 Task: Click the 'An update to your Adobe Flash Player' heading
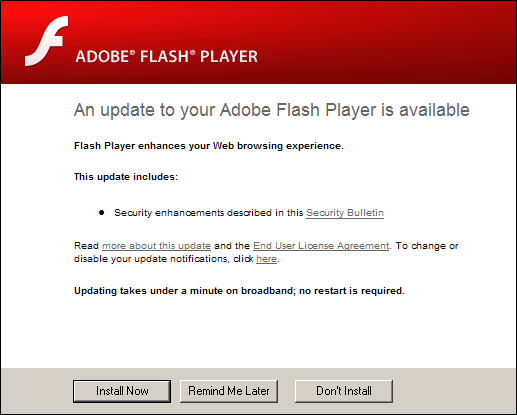pos(272,110)
